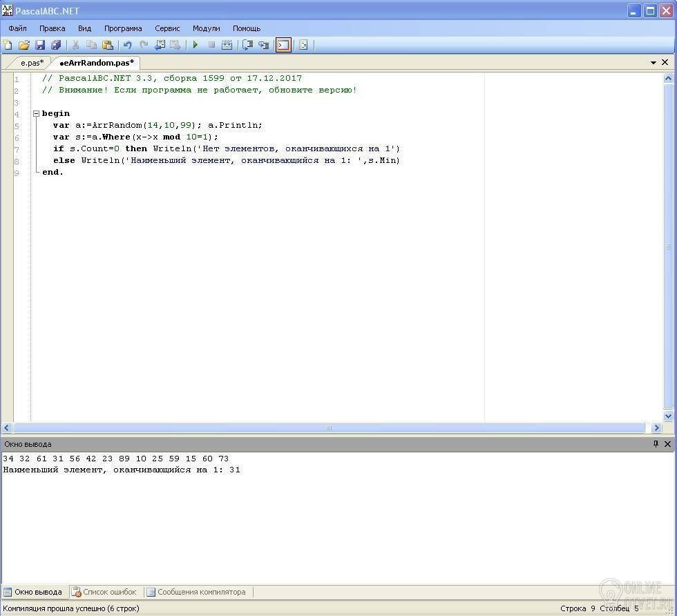Image resolution: width=677 pixels, height=616 pixels.
Task: Click the horizontal scroll left arrow
Action: [7, 427]
